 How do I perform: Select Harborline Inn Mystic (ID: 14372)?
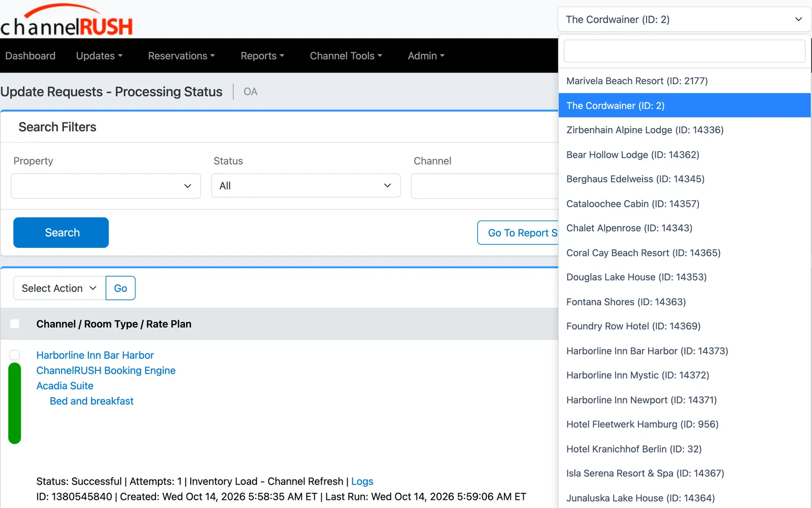pos(684,375)
